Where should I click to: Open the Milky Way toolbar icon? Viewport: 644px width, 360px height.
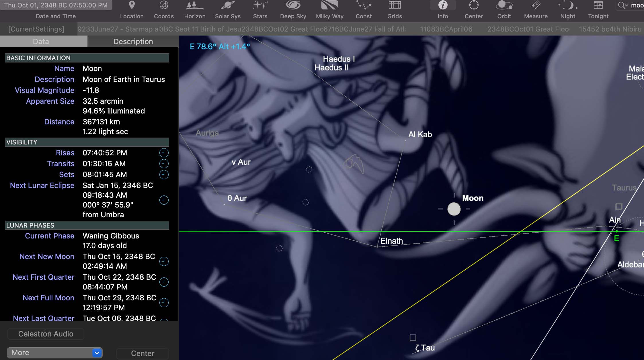(x=329, y=5)
